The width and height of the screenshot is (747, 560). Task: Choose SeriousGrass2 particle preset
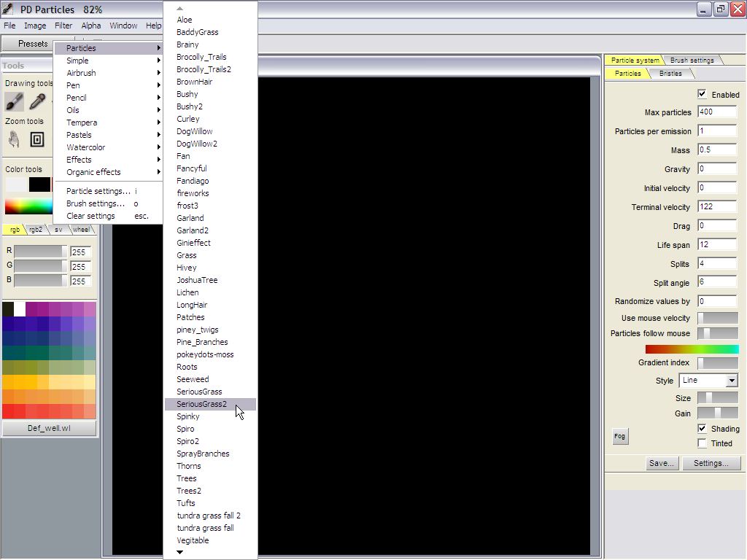pyautogui.click(x=202, y=404)
